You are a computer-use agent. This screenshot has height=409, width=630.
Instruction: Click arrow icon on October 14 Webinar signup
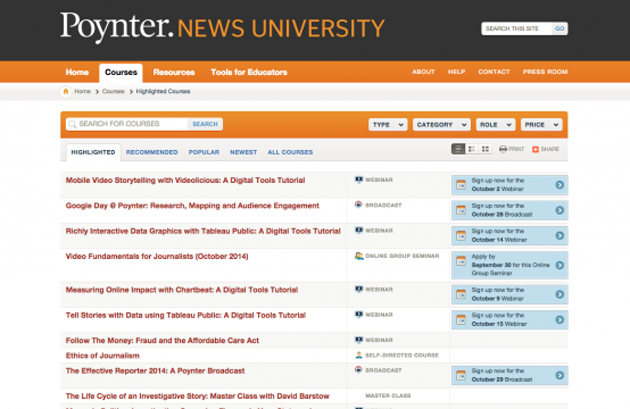(x=559, y=235)
